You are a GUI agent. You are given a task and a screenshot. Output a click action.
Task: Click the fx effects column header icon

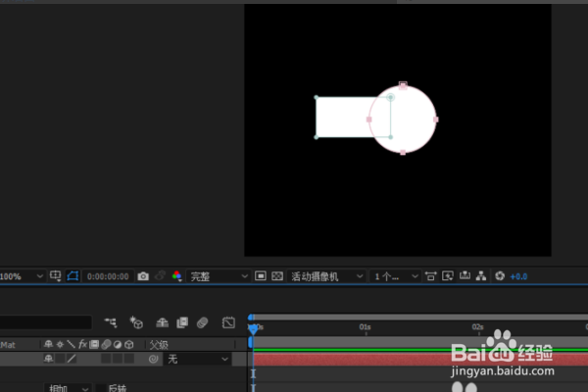pos(82,344)
